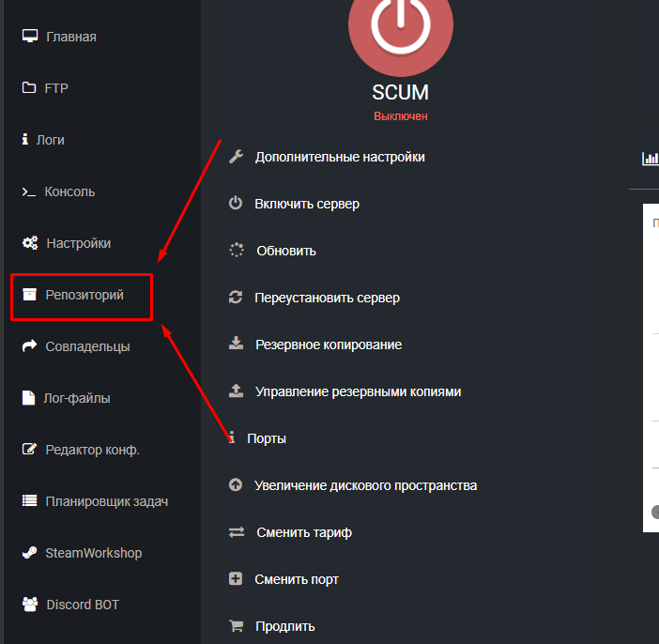Click the Репозиторий archive box icon

tap(29, 294)
